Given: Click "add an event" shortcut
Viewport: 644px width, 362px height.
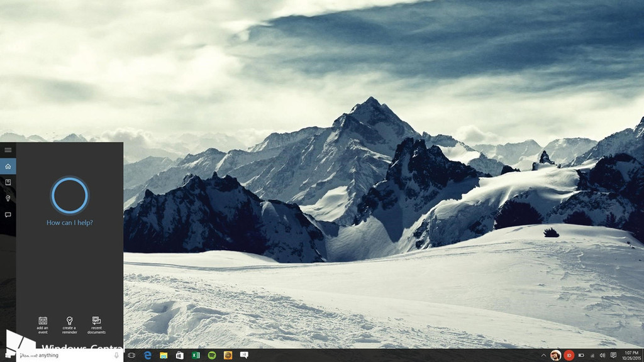Looking at the screenshot, I should (43, 324).
